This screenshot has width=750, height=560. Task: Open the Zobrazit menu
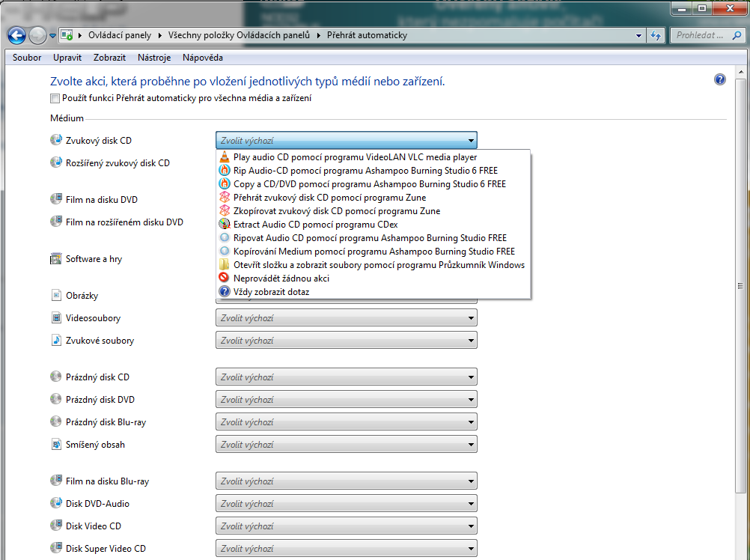coord(109,58)
